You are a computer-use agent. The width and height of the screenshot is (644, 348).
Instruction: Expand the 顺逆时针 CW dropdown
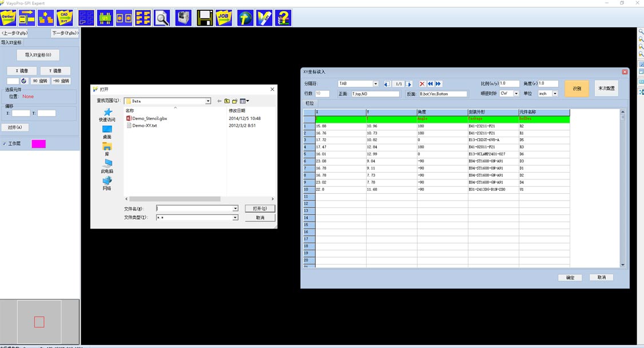click(x=516, y=94)
